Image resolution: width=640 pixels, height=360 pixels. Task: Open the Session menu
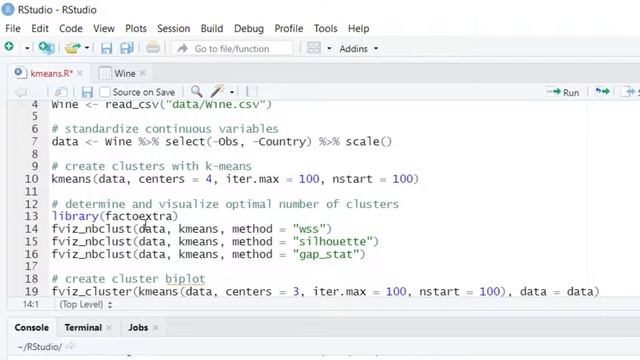click(x=173, y=29)
